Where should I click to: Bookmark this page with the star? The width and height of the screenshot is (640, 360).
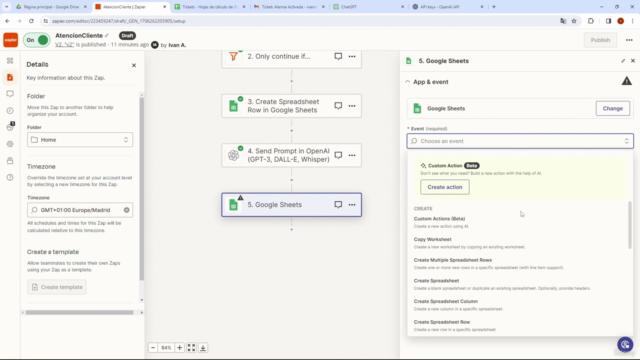574,21
